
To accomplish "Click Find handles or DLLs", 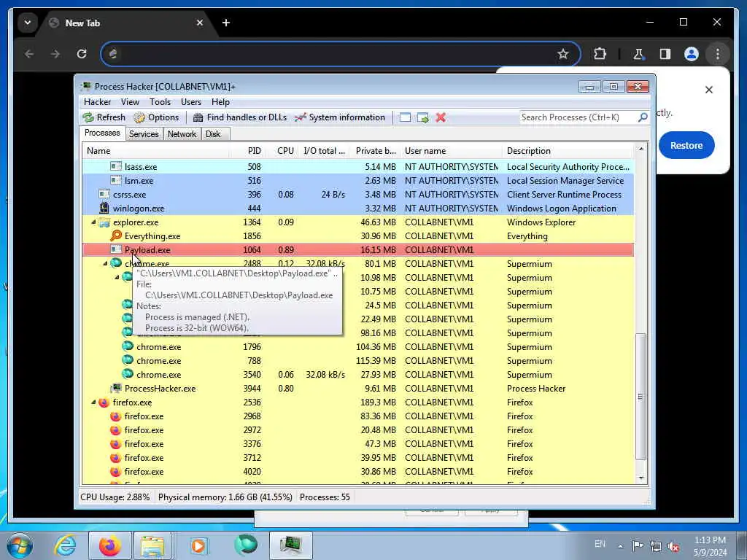I will [x=239, y=117].
